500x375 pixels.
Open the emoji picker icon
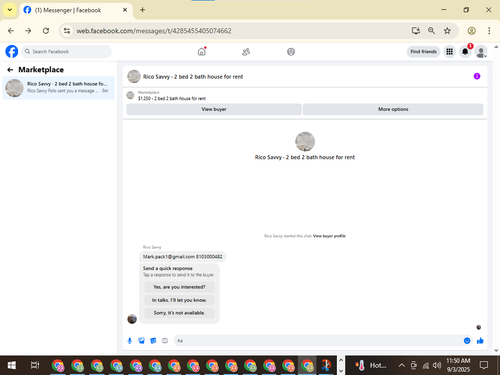point(467,341)
